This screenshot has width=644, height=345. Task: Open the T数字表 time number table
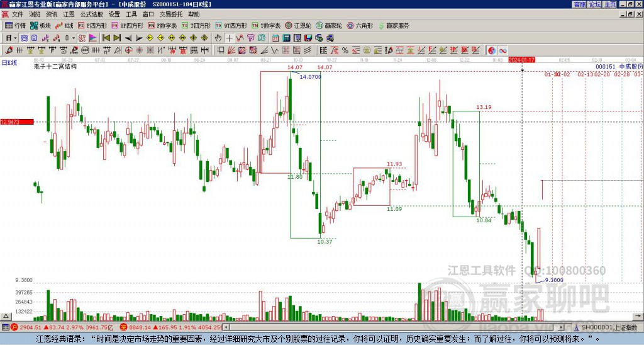point(266,25)
